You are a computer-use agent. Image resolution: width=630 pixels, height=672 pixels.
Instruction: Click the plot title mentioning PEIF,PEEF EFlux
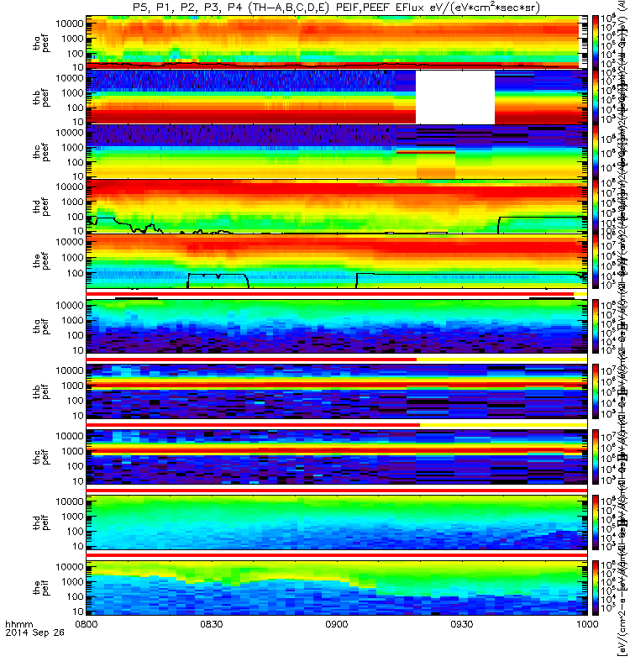pos(336,8)
